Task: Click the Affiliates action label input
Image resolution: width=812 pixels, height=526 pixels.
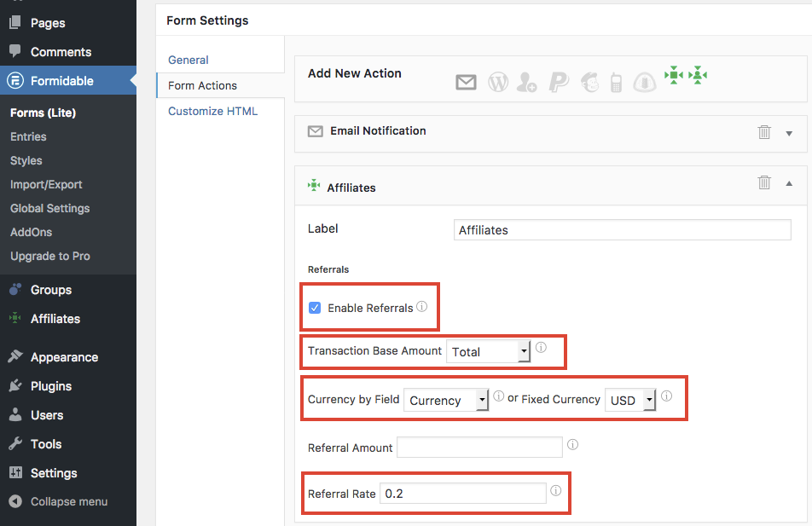Action: click(x=623, y=230)
